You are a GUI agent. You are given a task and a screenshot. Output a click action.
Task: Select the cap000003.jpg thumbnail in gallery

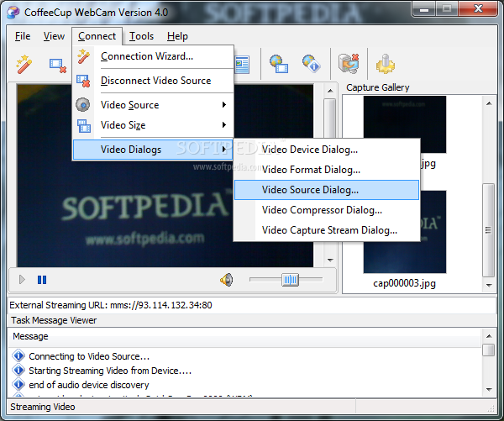click(405, 232)
